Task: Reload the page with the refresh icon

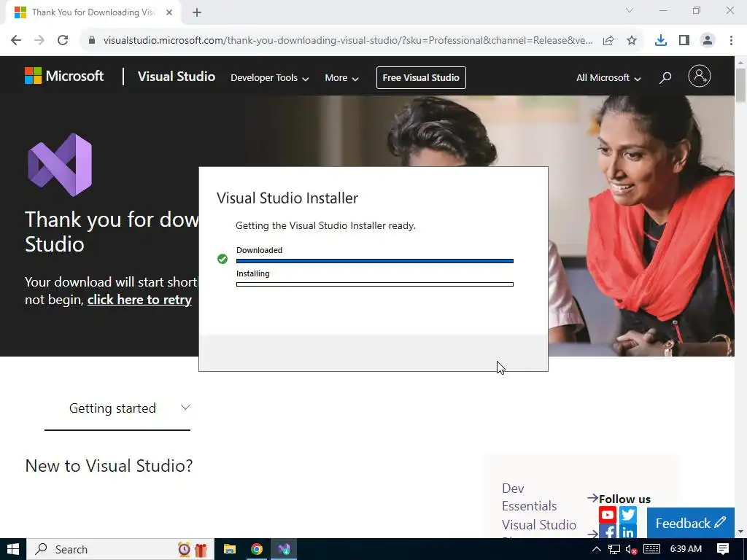Action: (x=63, y=40)
